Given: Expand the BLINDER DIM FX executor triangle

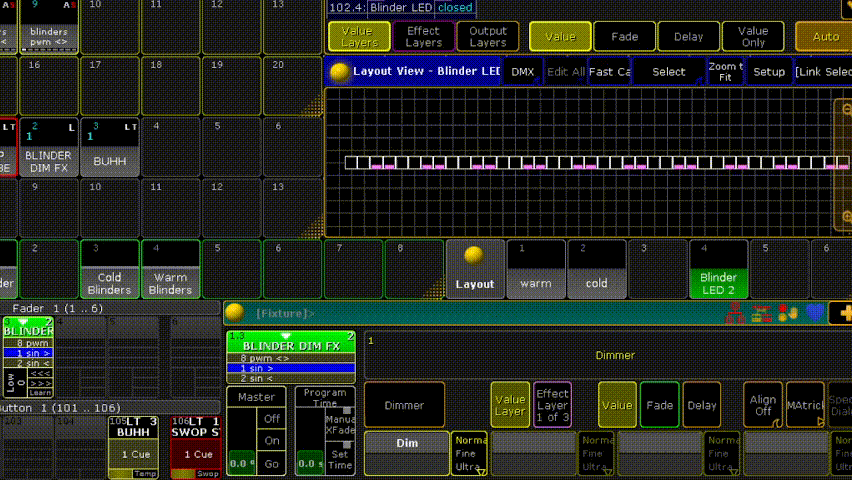Looking at the screenshot, I should tap(286, 336).
